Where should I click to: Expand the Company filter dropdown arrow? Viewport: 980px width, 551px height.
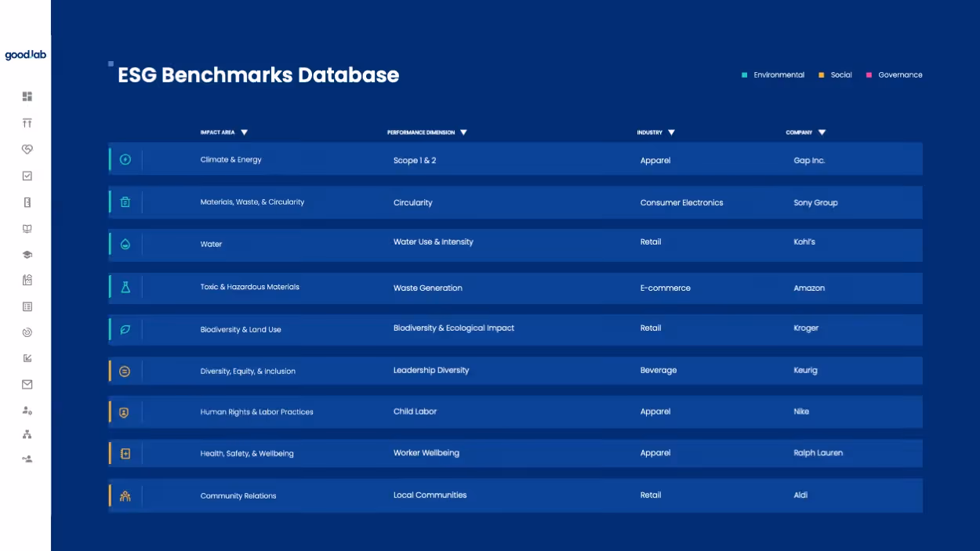(822, 132)
